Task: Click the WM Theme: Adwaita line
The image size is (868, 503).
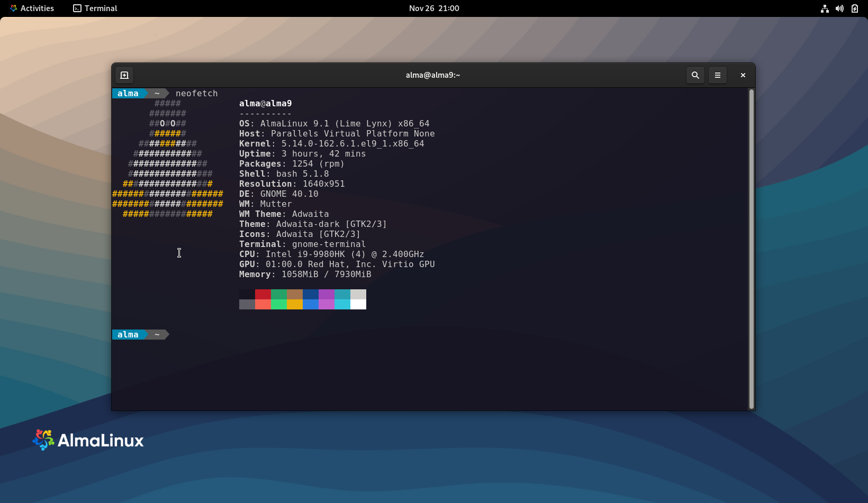Action: coord(284,214)
